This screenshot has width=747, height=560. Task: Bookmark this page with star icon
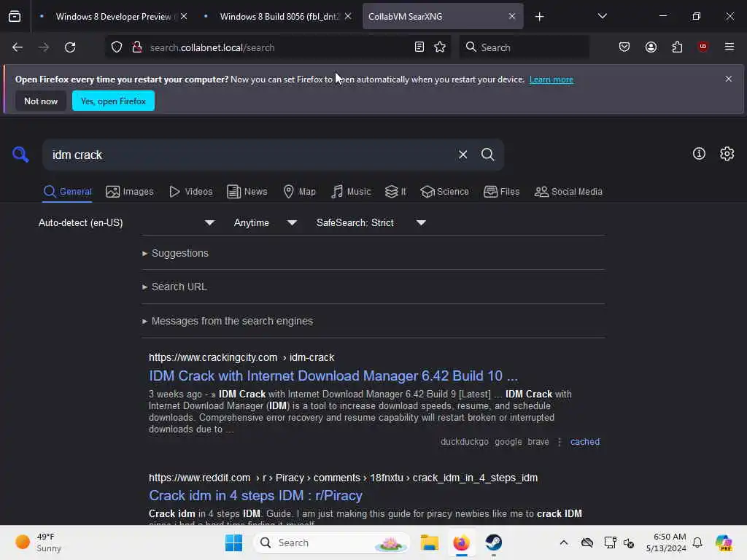(x=440, y=47)
